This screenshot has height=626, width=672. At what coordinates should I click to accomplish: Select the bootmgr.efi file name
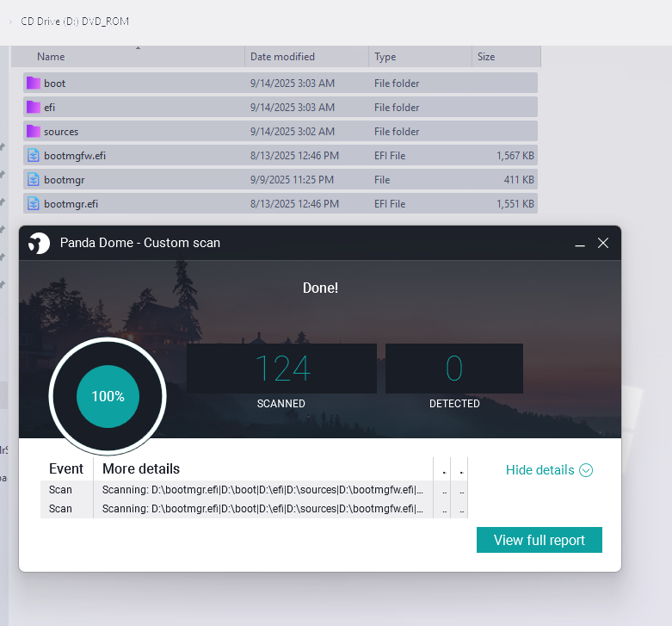(x=71, y=203)
